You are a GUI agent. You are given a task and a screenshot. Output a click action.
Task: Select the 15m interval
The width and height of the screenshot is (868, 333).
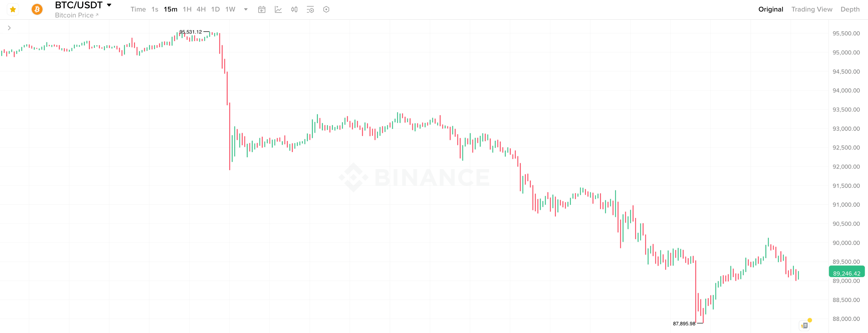pos(171,9)
